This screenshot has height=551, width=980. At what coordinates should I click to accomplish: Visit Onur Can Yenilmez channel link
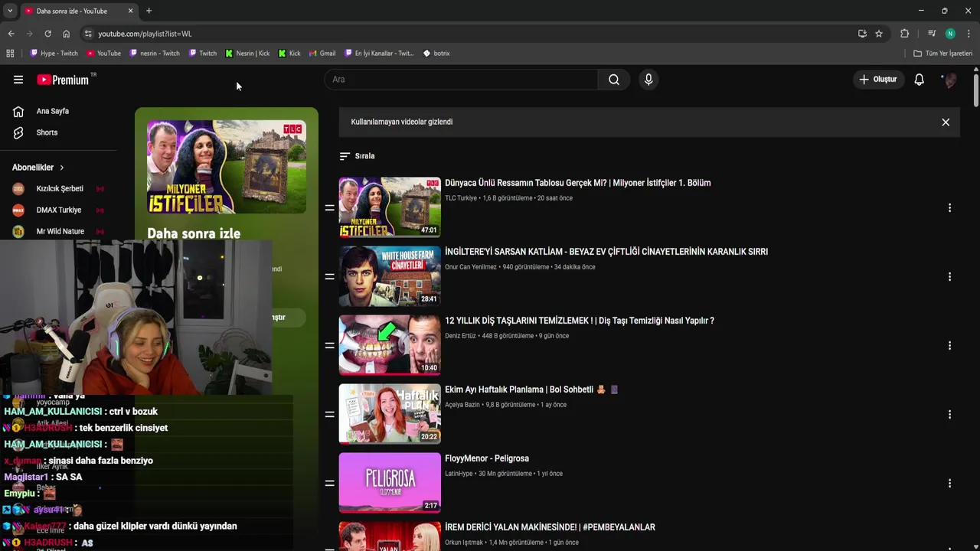click(471, 267)
